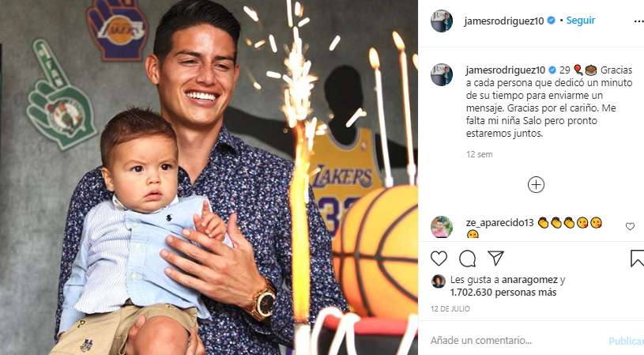The image size is (644, 355).
Task: Follow account with Seguir button
Action: click(x=580, y=21)
